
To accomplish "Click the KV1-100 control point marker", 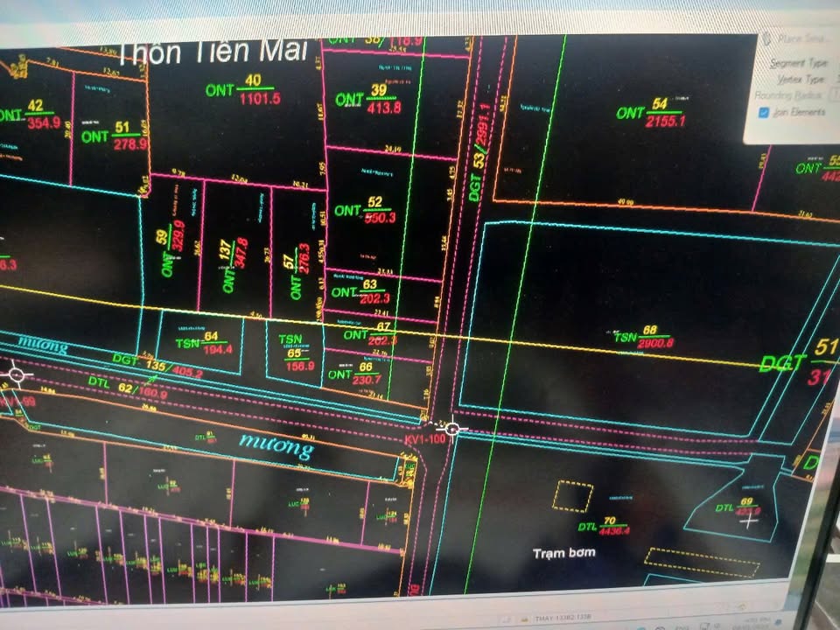I will click(452, 429).
